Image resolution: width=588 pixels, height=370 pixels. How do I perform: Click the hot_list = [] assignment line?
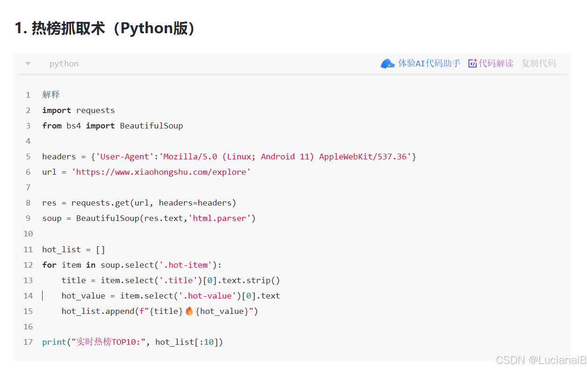[x=73, y=249]
